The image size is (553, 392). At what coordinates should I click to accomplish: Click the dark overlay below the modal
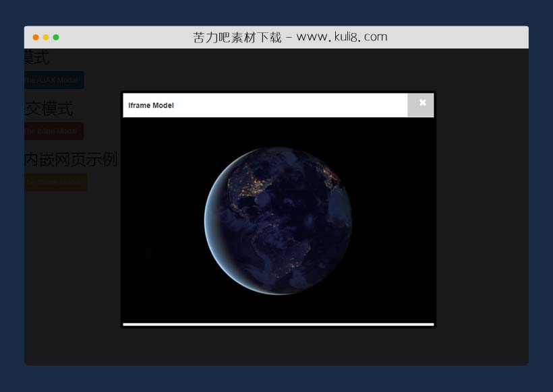coord(278,347)
